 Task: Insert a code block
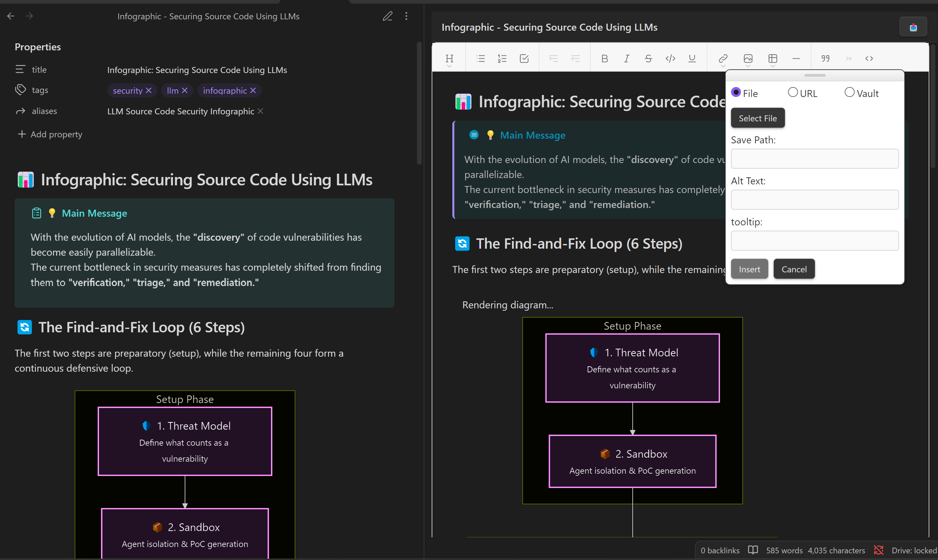tap(869, 58)
